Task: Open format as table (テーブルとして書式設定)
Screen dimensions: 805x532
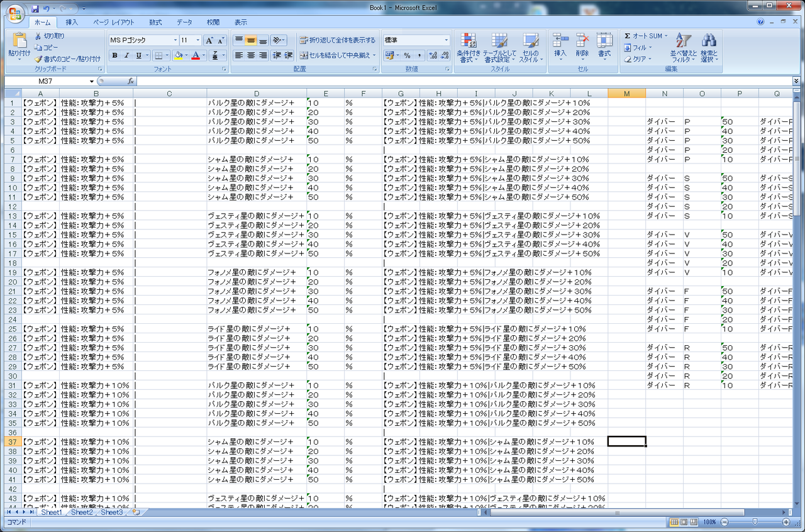Action: pyautogui.click(x=500, y=47)
